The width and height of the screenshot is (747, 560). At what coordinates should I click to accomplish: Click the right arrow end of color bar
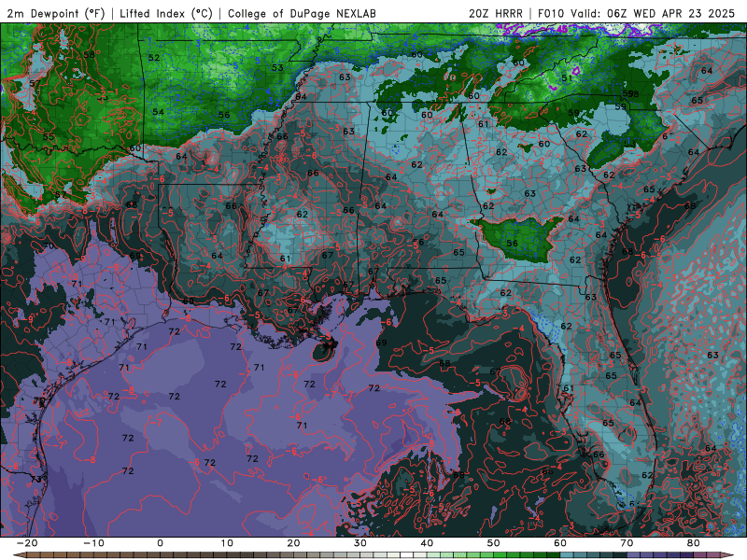click(x=728, y=555)
